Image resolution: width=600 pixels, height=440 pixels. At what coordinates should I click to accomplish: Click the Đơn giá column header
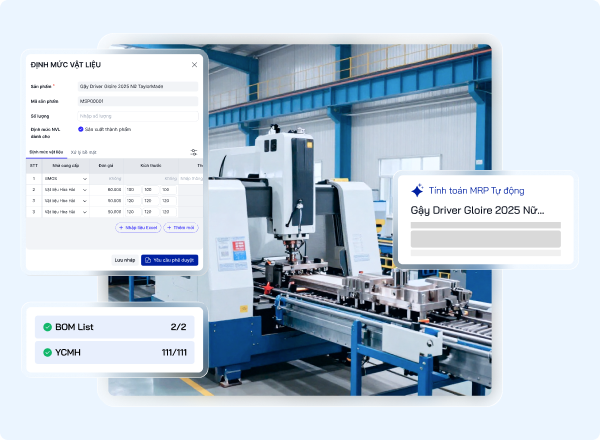click(x=106, y=166)
